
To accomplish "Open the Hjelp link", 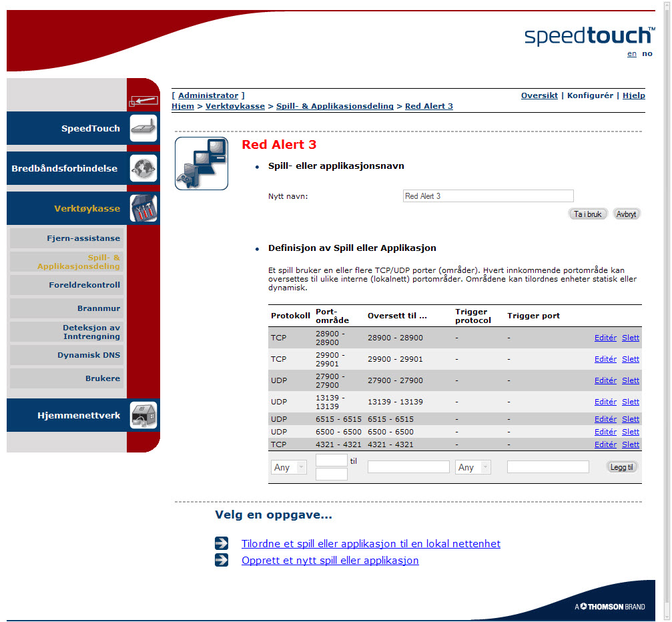I will tap(634, 95).
